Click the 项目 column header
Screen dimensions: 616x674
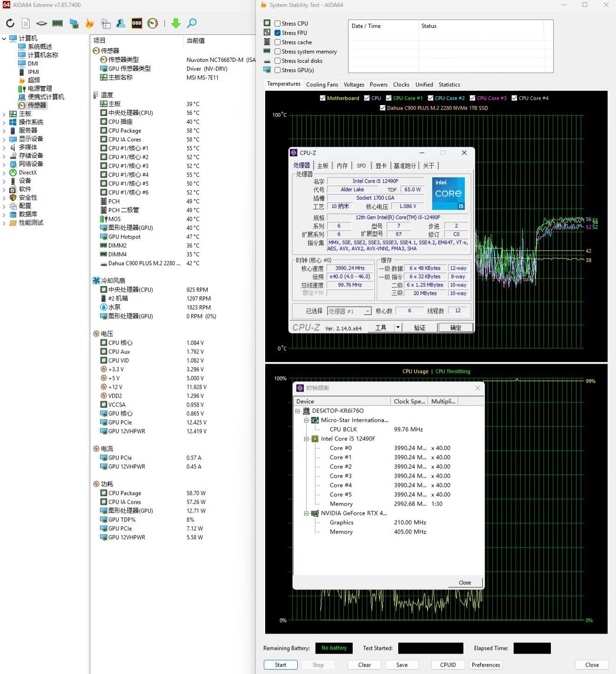tap(137, 40)
